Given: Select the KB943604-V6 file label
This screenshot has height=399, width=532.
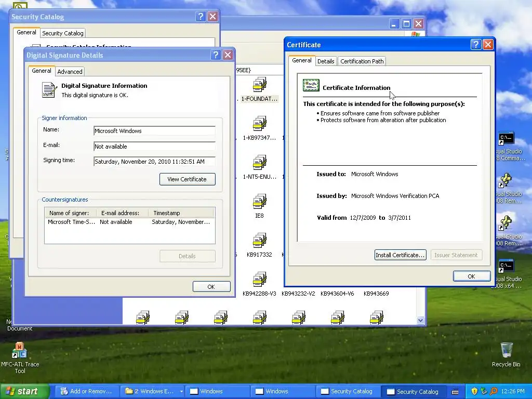Looking at the screenshot, I should coord(337,294).
